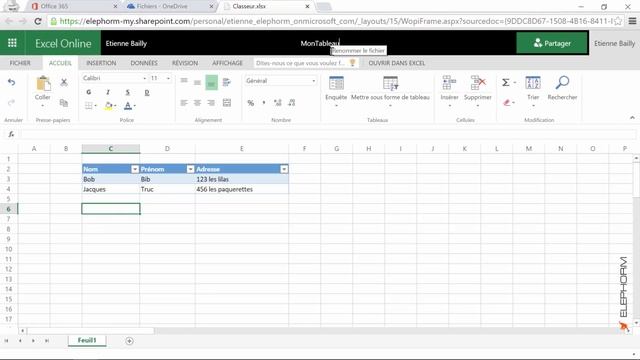The height and width of the screenshot is (360, 640).
Task: Click the formula bar
Action: tap(327, 134)
